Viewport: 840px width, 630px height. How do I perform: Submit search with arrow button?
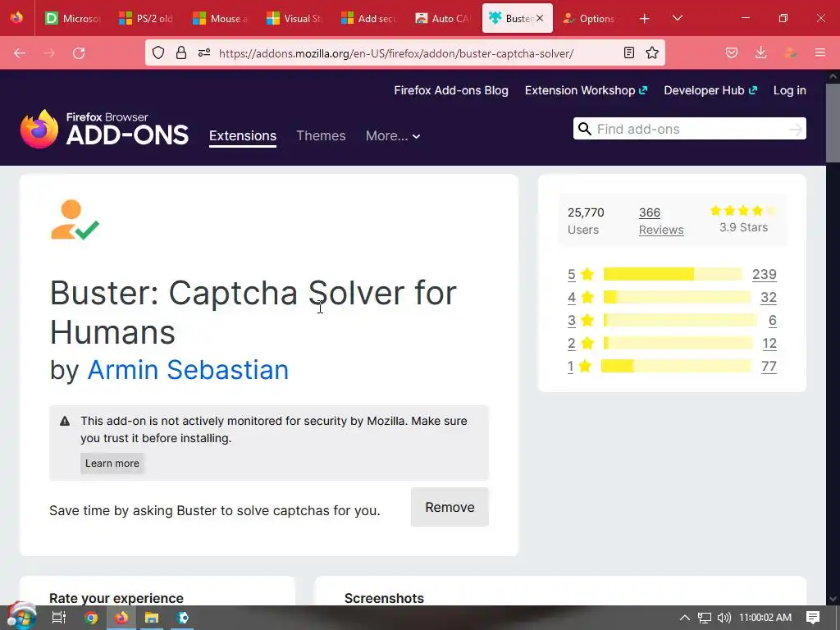[x=796, y=129]
